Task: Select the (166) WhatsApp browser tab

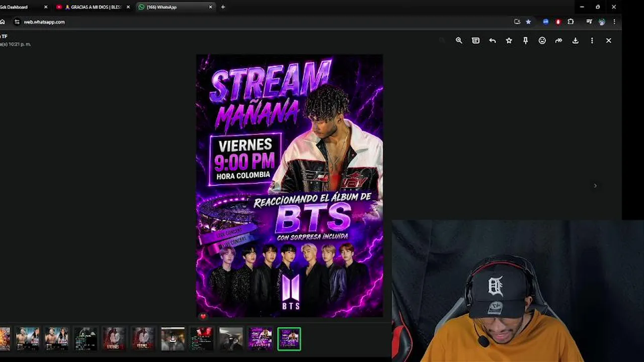Action: pos(175,7)
